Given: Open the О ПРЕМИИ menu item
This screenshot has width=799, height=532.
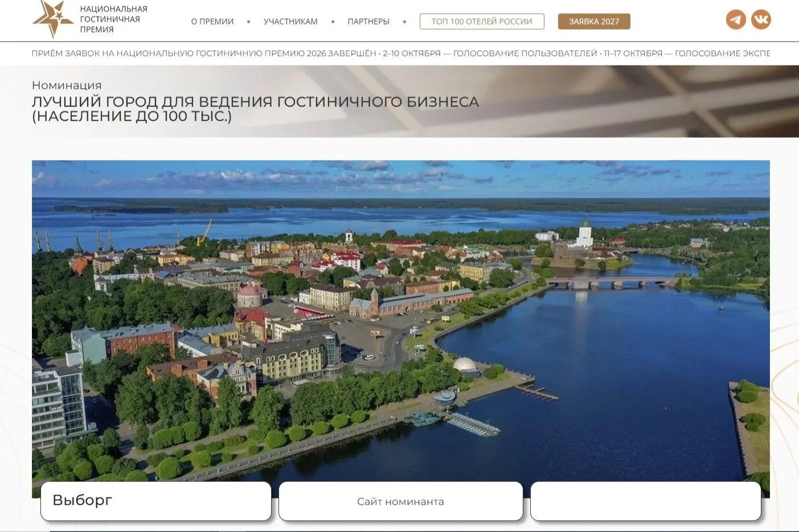Looking at the screenshot, I should (212, 22).
